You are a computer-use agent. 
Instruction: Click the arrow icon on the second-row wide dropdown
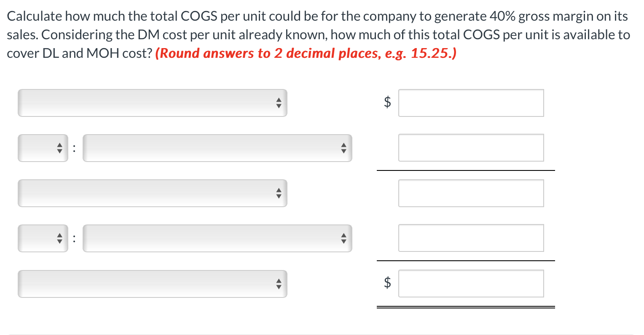tap(344, 148)
